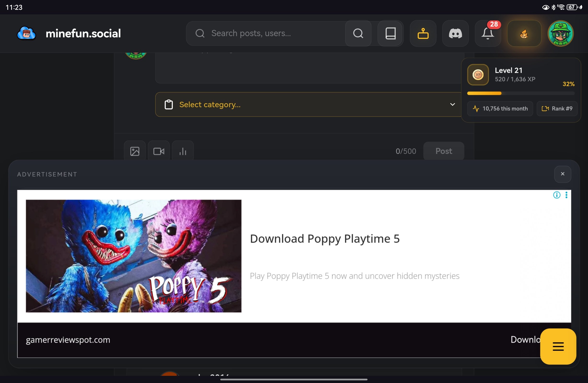This screenshot has height=383, width=588.
Task: Open the green-hat profile avatar
Action: click(x=560, y=33)
